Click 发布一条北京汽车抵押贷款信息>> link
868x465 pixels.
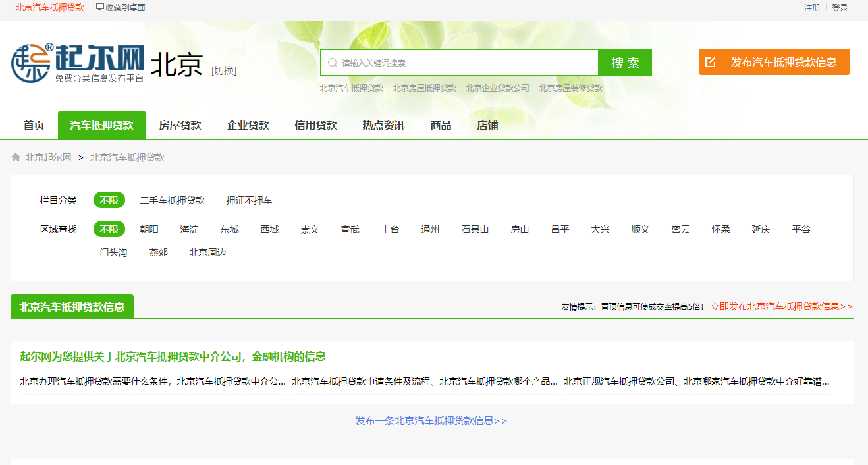431,421
